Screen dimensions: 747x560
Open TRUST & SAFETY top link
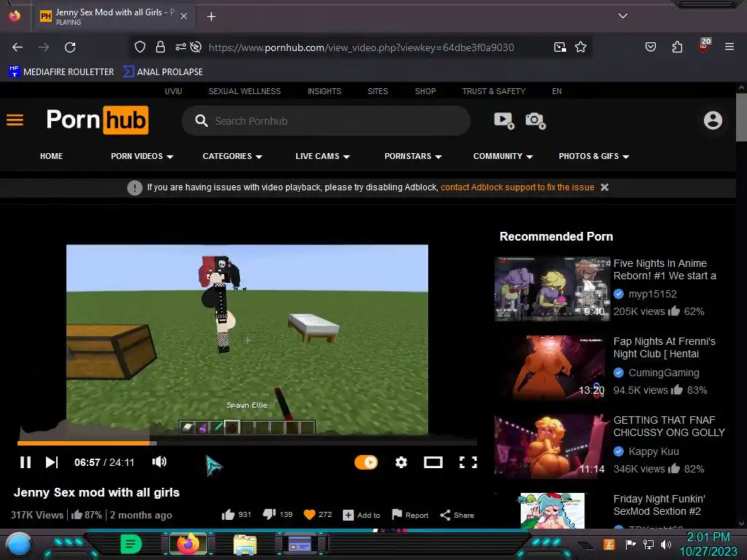[x=494, y=91]
